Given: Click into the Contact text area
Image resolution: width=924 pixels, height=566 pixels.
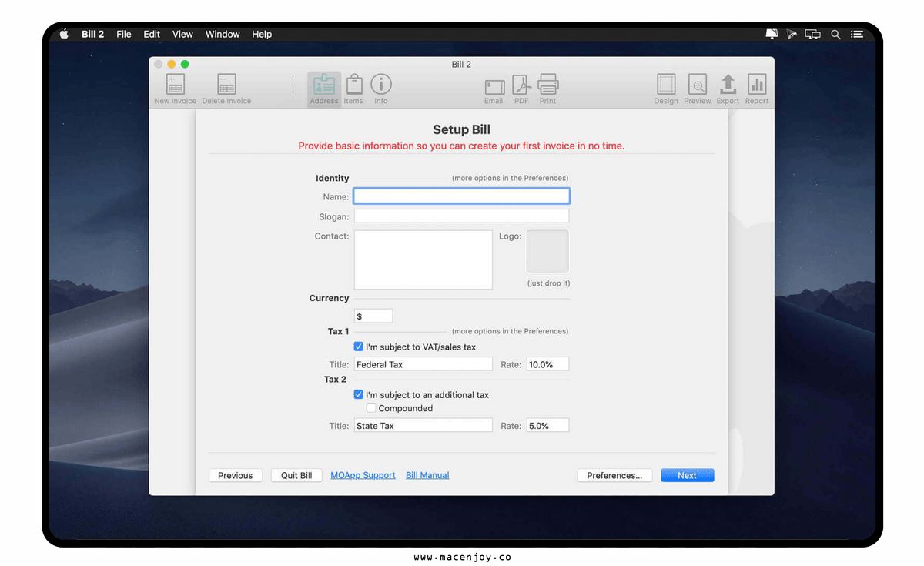Looking at the screenshot, I should coord(423,260).
